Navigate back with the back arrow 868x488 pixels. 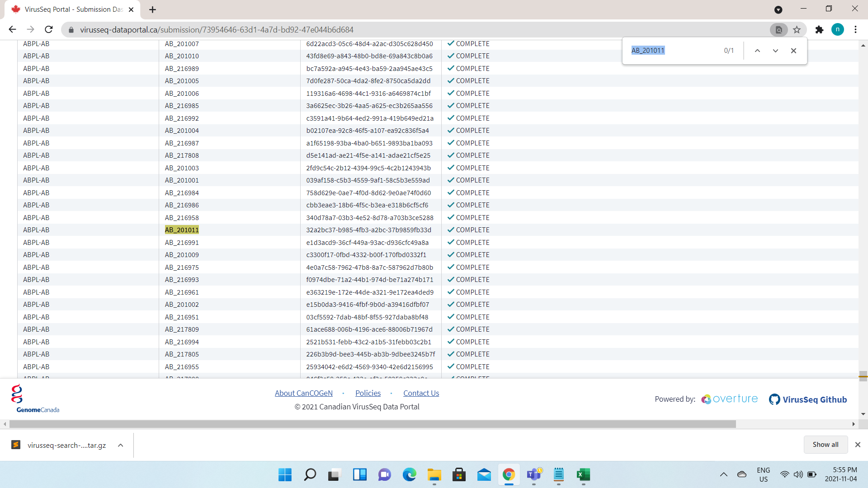click(12, 29)
